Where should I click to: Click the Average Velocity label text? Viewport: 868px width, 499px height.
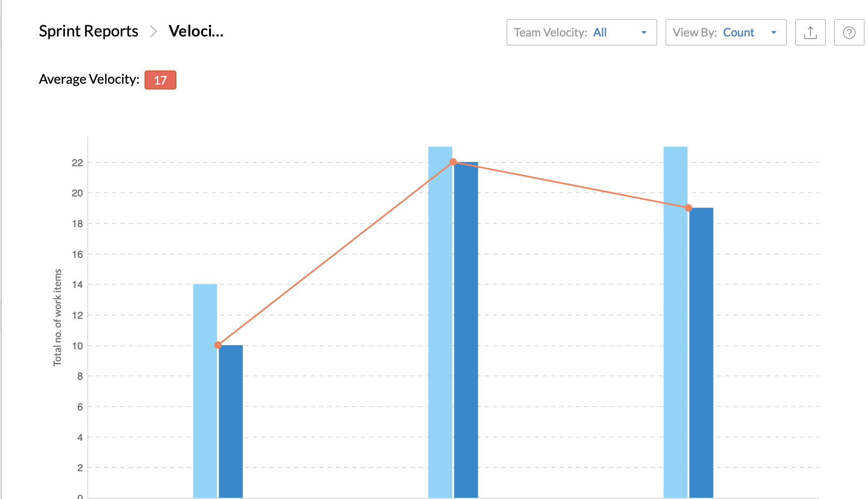[x=89, y=79]
